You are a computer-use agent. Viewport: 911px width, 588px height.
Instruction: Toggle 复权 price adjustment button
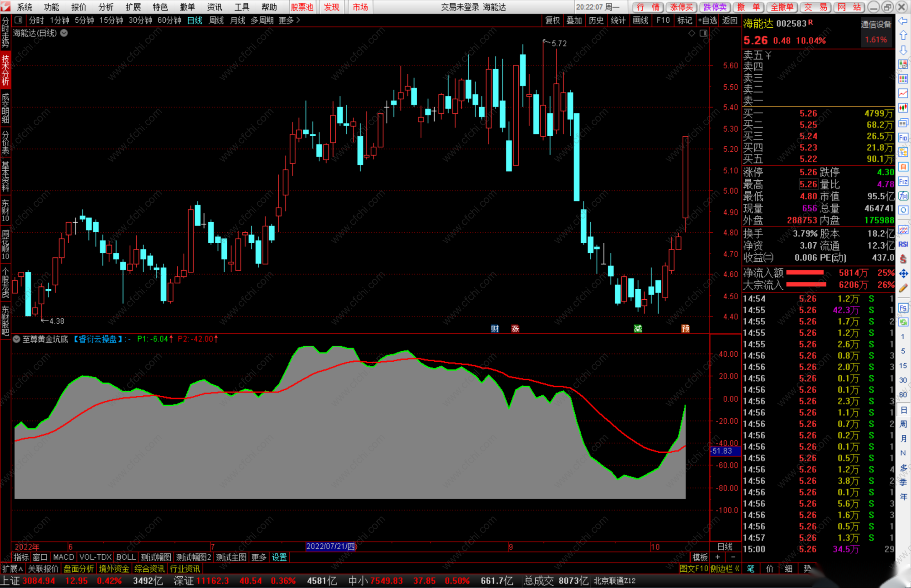552,20
